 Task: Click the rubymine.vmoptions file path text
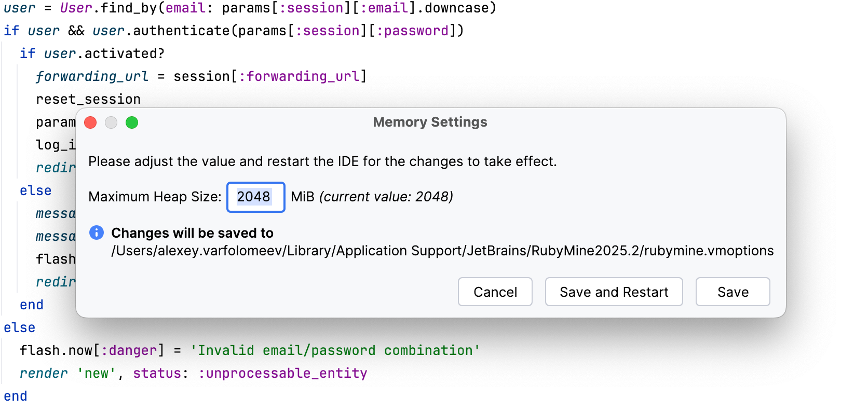pyautogui.click(x=442, y=251)
